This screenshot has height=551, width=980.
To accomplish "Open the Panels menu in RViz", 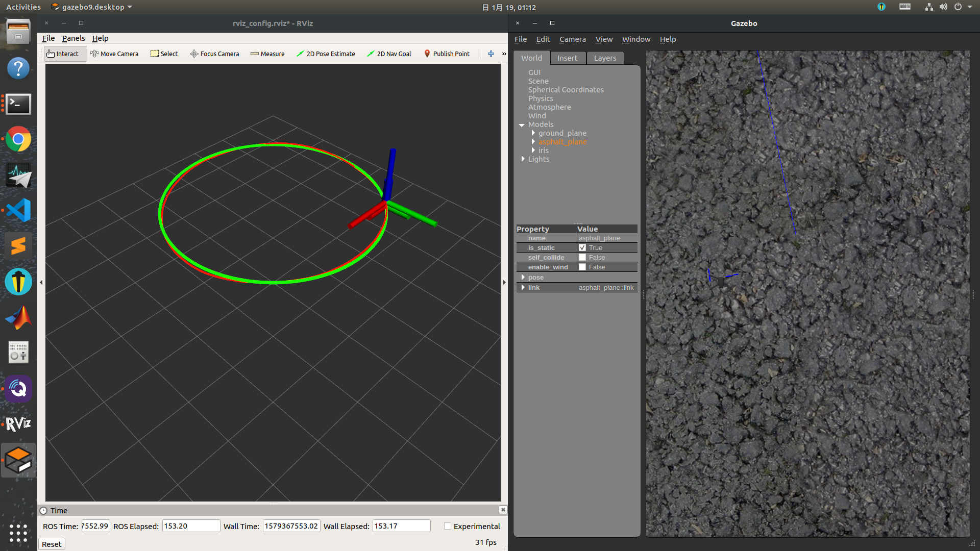I will [x=73, y=38].
